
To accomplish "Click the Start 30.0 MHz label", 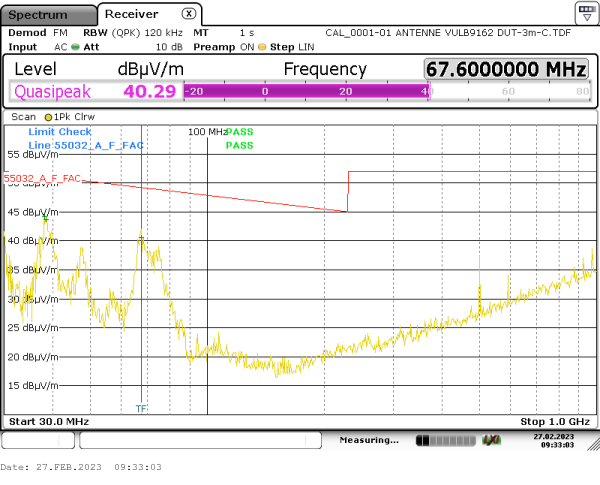I will coord(49,421).
